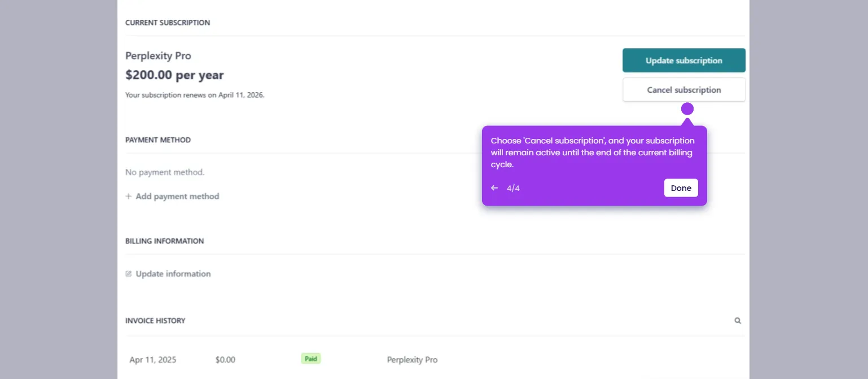Screen dimensions: 868x379
Task: Click Done in the tooltip
Action: 681,188
